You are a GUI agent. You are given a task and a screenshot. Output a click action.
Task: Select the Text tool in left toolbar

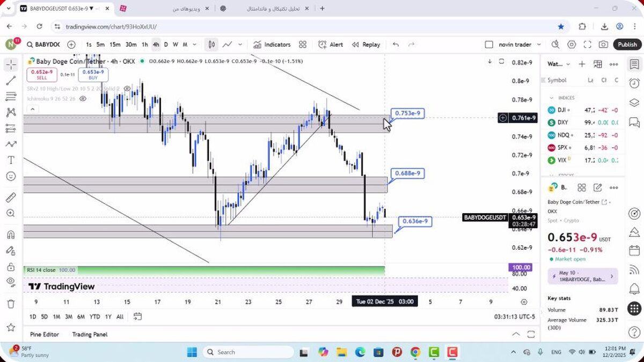[11, 160]
